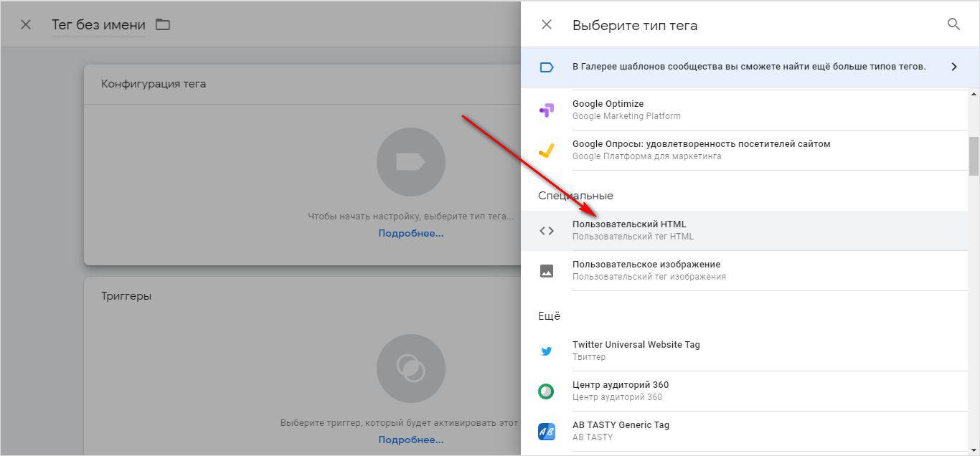Click the tag type list scrollbar
Image resolution: width=980 pixels, height=456 pixels.
[974, 156]
